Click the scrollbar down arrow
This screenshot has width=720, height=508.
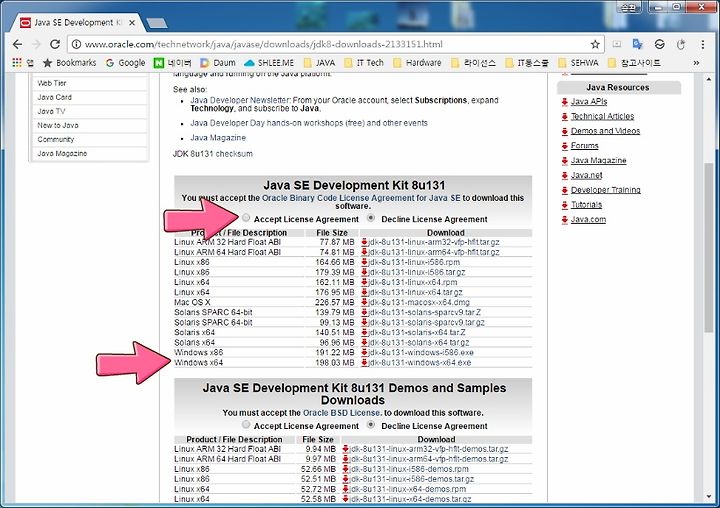pyautogui.click(x=709, y=497)
